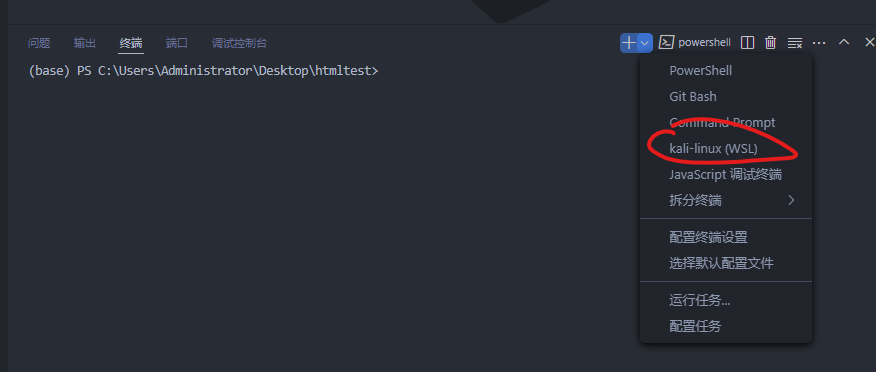Click the clear terminal lines icon

point(794,43)
